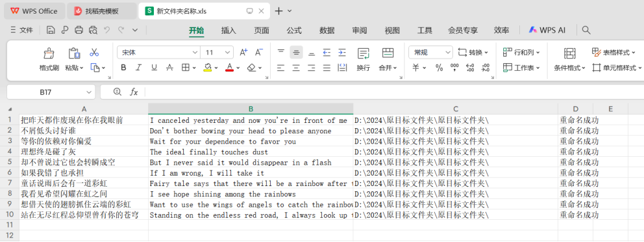644x242 pixels.
Task: Open the 行和列 rows and columns dropdown
Action: (x=521, y=52)
